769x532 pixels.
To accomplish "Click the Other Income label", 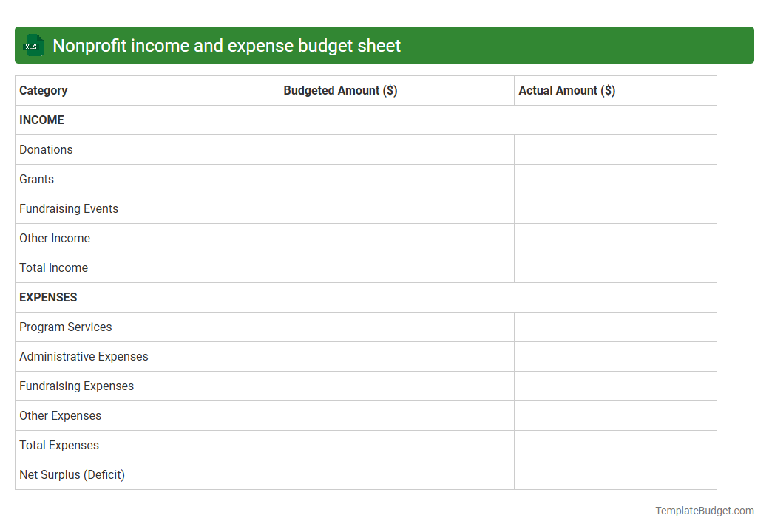I will [x=55, y=238].
